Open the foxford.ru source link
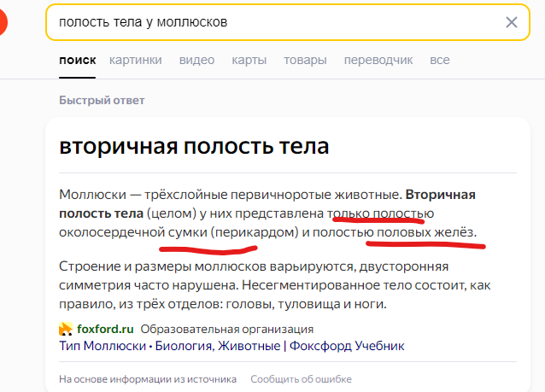545x392 pixels. tap(105, 329)
